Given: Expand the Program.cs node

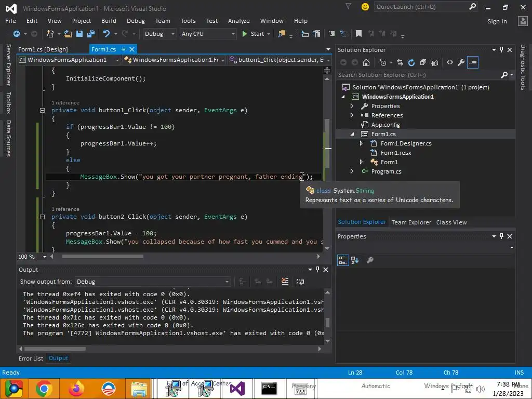Looking at the screenshot, I should 352,171.
